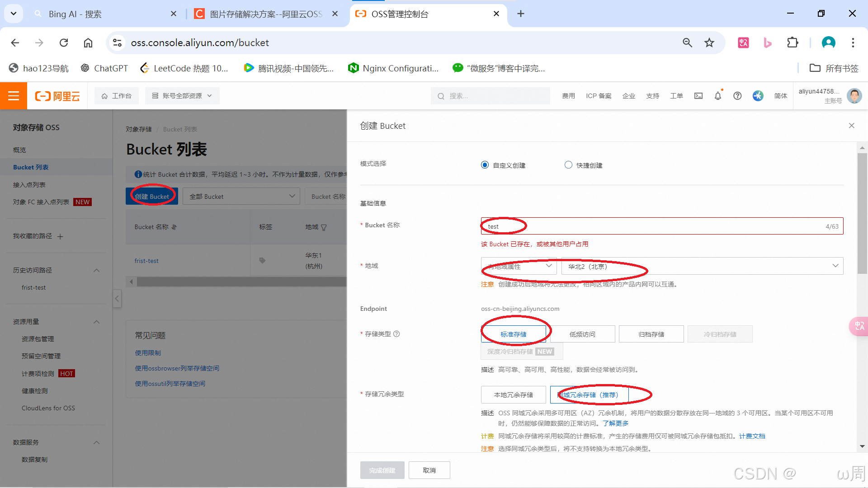The width and height of the screenshot is (868, 488).
Task: Collapse the 资源用量 sidebar section
Action: coord(96,322)
